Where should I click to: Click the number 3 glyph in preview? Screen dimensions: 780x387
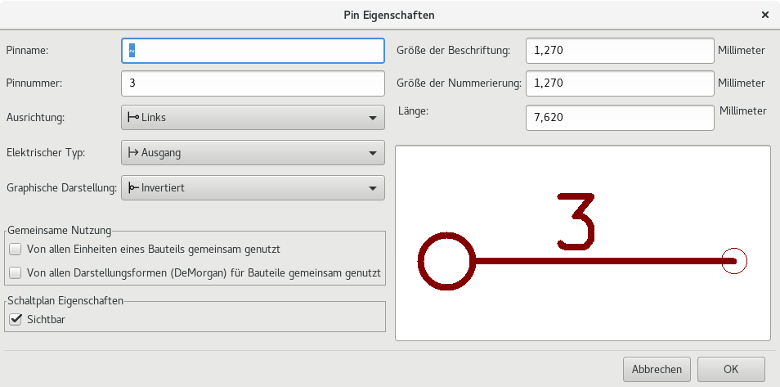pyautogui.click(x=577, y=221)
